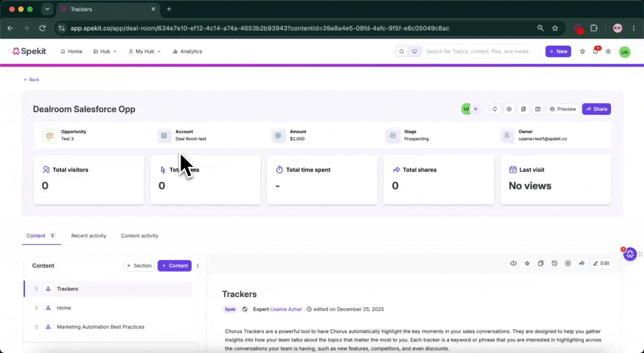
Task: Share Trackers content with arrow icon
Action: pyautogui.click(x=582, y=263)
